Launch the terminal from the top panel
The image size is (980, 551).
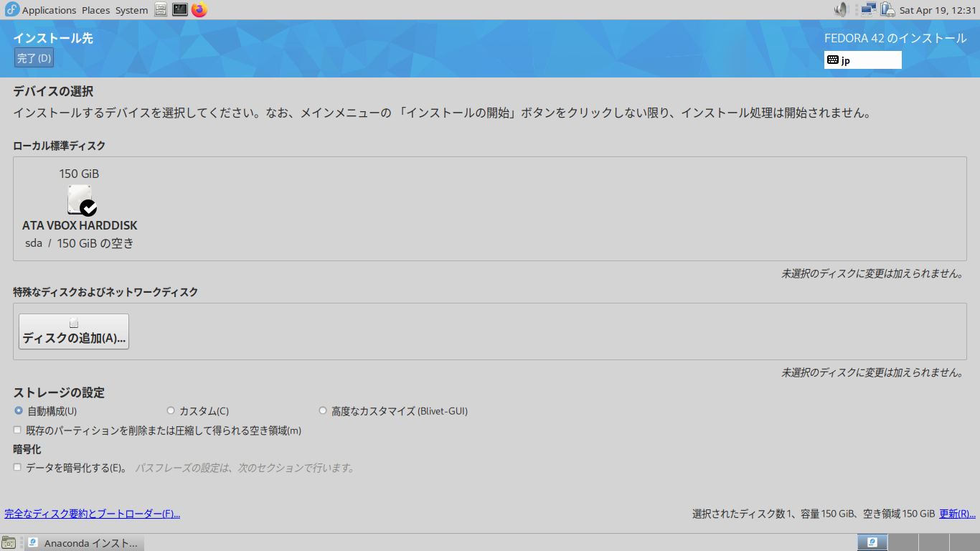coord(180,10)
